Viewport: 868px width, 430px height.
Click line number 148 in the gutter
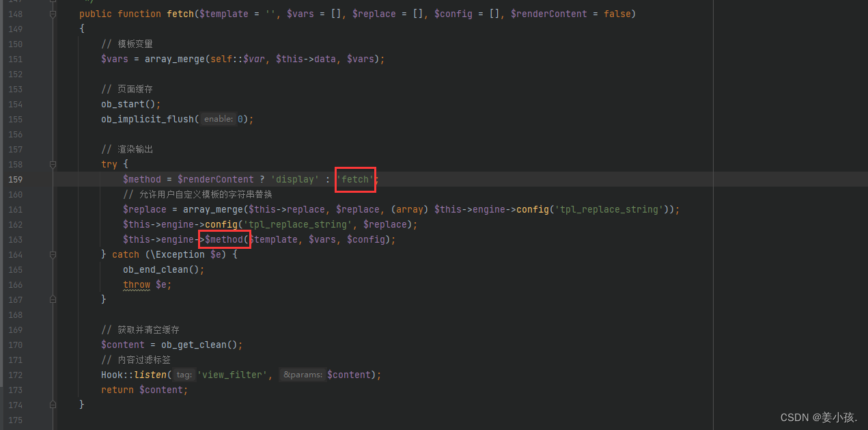(x=15, y=14)
